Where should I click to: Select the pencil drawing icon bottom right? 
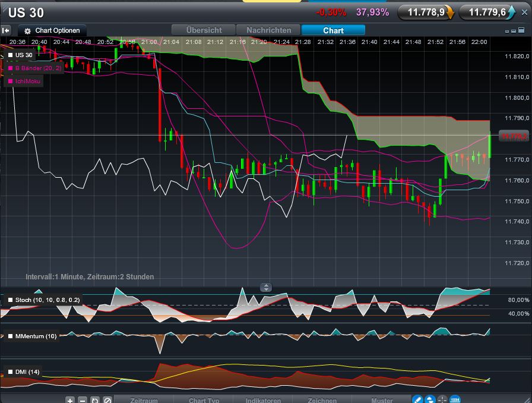pyautogui.click(x=417, y=399)
